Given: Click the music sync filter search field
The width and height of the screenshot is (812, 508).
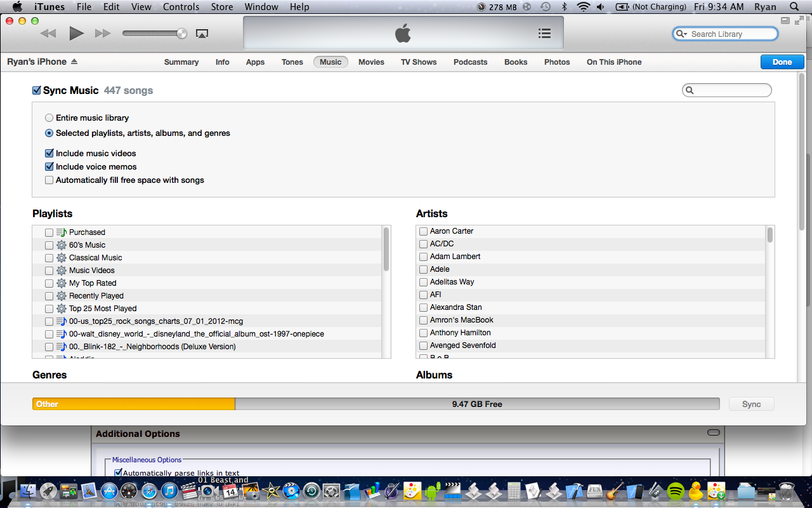Looking at the screenshot, I should pos(727,90).
